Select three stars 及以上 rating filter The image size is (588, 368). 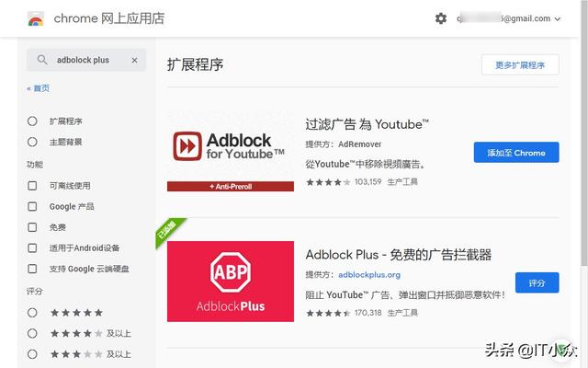pyautogui.click(x=32, y=354)
